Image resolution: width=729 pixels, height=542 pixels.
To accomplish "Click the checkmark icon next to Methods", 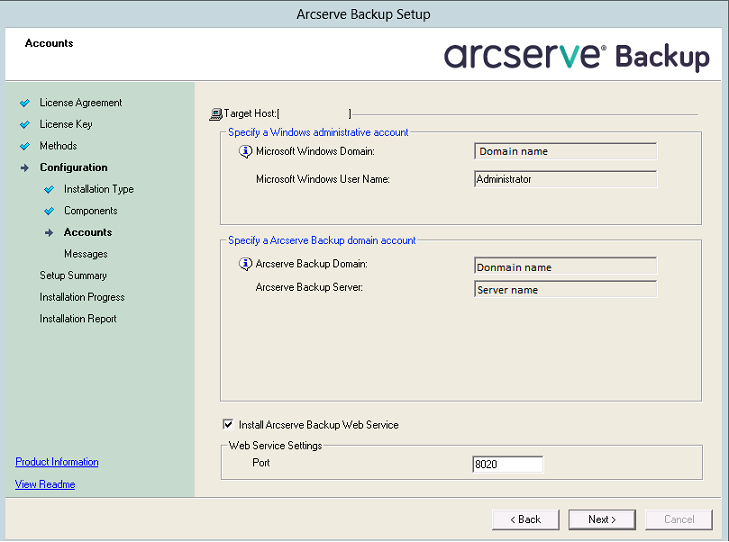I will [x=25, y=146].
